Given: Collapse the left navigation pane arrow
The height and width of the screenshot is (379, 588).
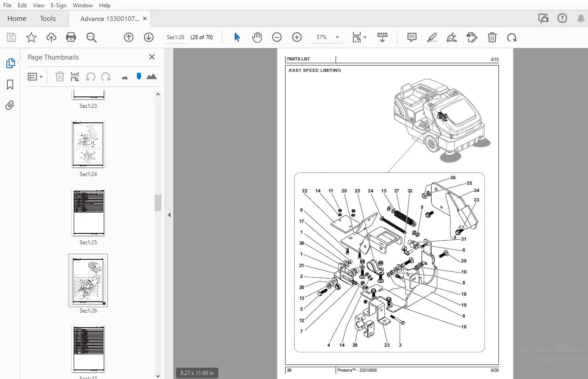Looking at the screenshot, I should [x=169, y=215].
